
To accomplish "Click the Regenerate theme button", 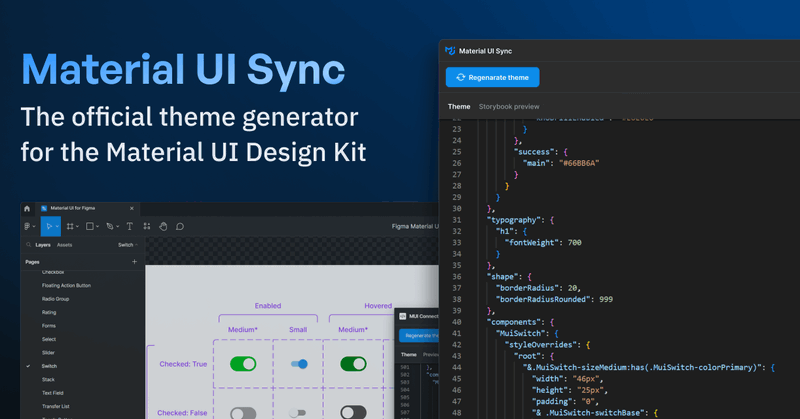I will coord(492,77).
